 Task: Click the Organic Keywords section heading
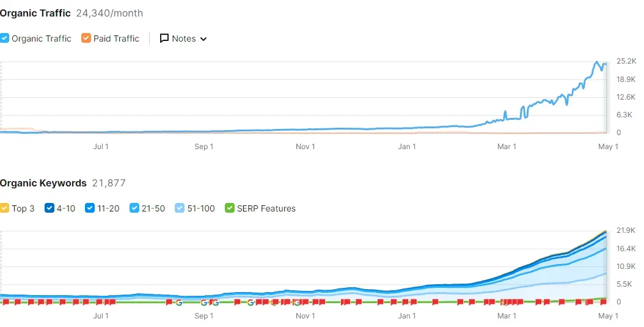click(x=43, y=183)
